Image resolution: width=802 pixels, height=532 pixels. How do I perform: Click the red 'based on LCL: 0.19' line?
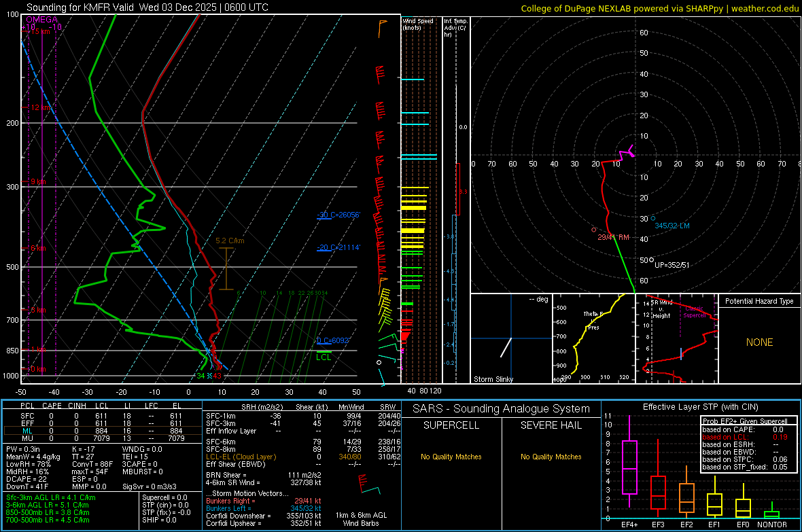(x=745, y=437)
